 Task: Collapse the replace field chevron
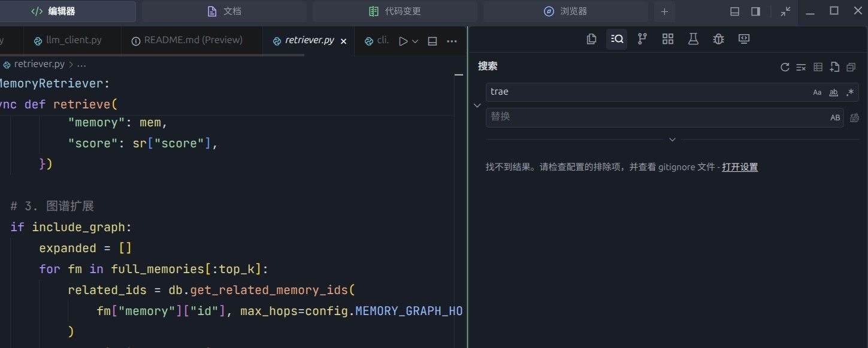477,105
